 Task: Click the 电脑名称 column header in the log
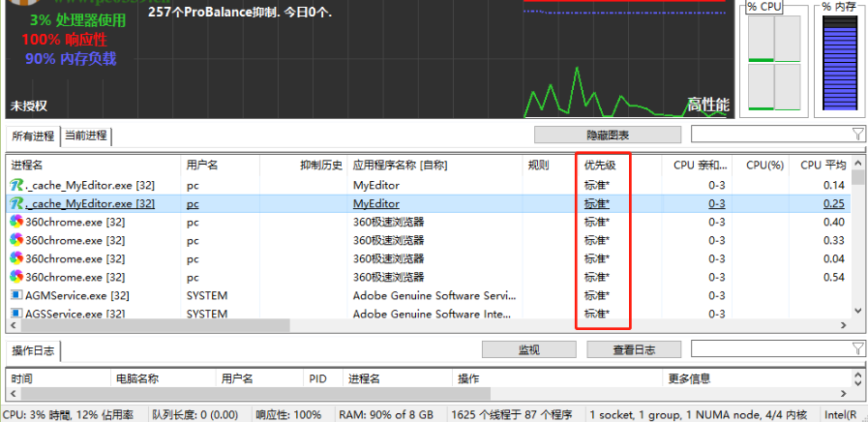(x=163, y=378)
